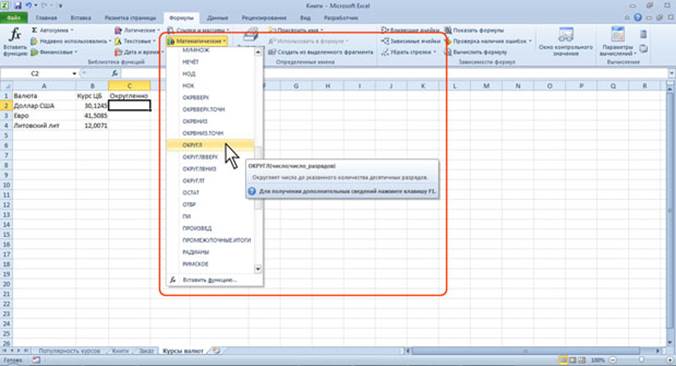Open the Financial functions library icon
The image size is (676, 366).
[x=34, y=52]
